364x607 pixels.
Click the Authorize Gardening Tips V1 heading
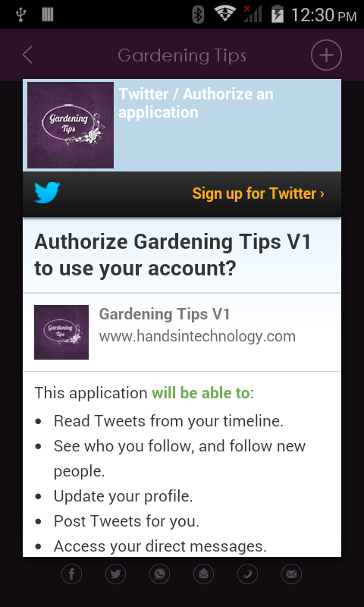point(173,255)
